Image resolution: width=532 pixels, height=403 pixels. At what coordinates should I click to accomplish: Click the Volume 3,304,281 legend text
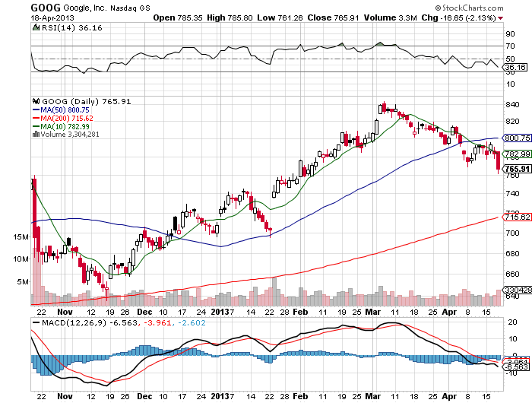click(x=70, y=135)
